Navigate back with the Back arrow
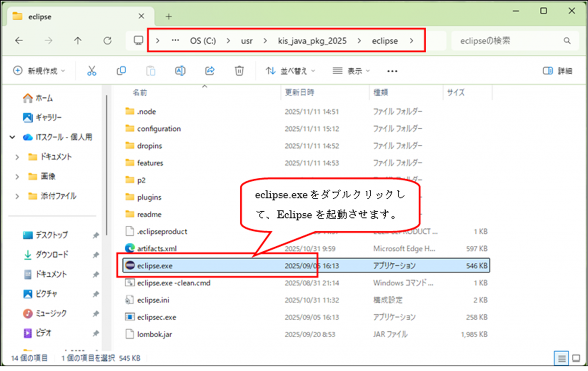 click(x=19, y=41)
